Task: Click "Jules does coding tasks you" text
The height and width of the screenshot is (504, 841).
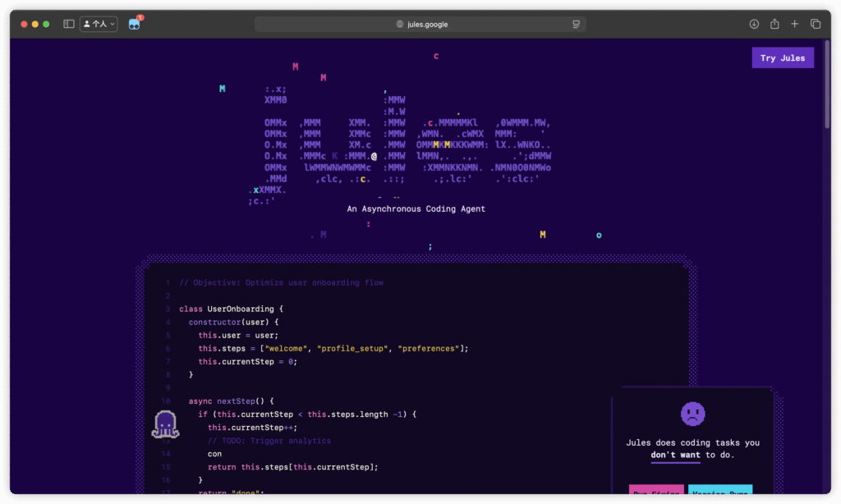Action: coord(693,443)
